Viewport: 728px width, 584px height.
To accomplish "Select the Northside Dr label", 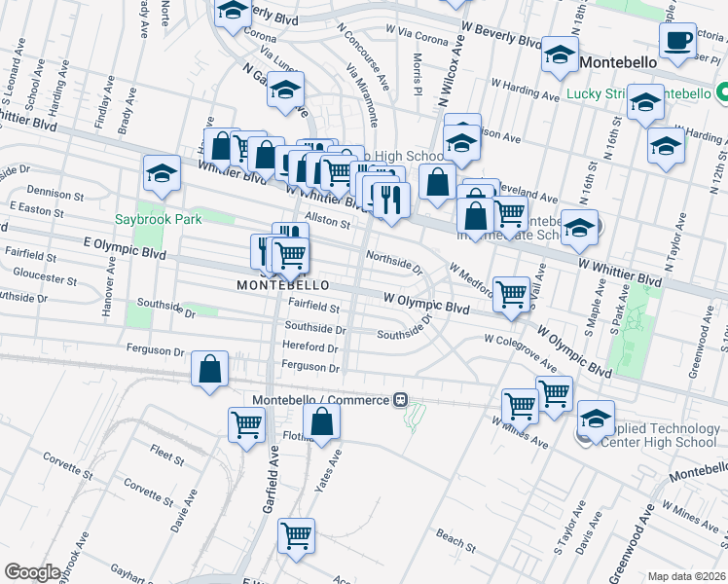I will [394, 262].
